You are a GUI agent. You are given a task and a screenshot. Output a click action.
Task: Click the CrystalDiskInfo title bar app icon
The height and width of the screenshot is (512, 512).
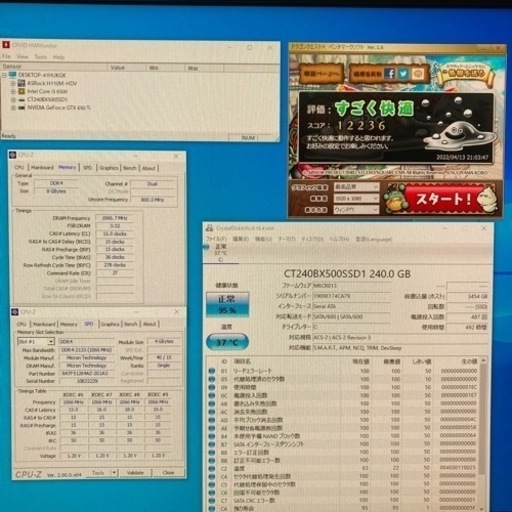(210, 228)
